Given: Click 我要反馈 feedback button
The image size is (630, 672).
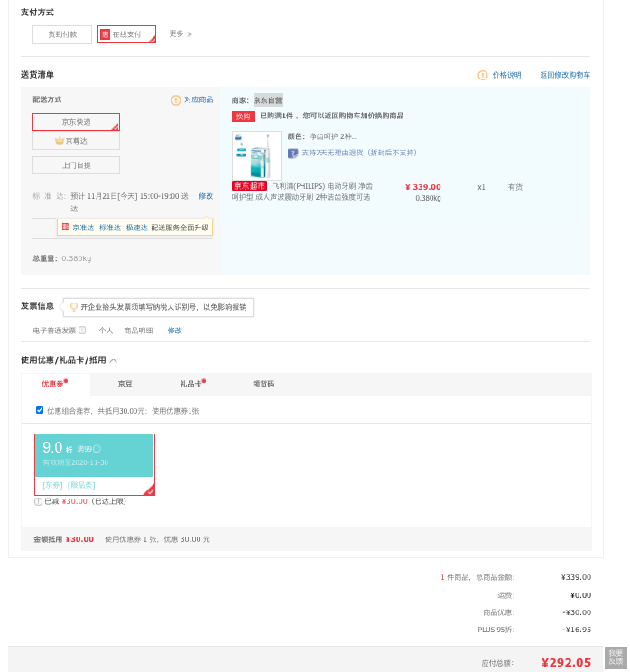Looking at the screenshot, I should (616, 658).
